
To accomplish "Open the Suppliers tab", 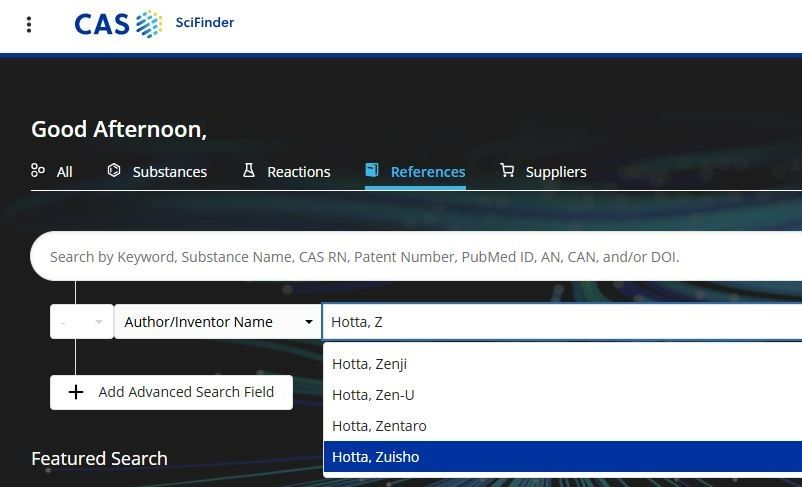I will 543,171.
